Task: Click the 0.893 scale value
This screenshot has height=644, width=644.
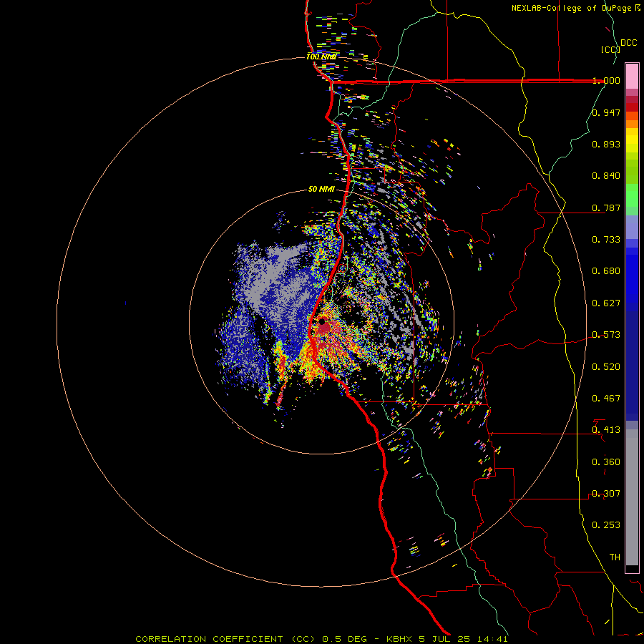Action: [x=606, y=144]
